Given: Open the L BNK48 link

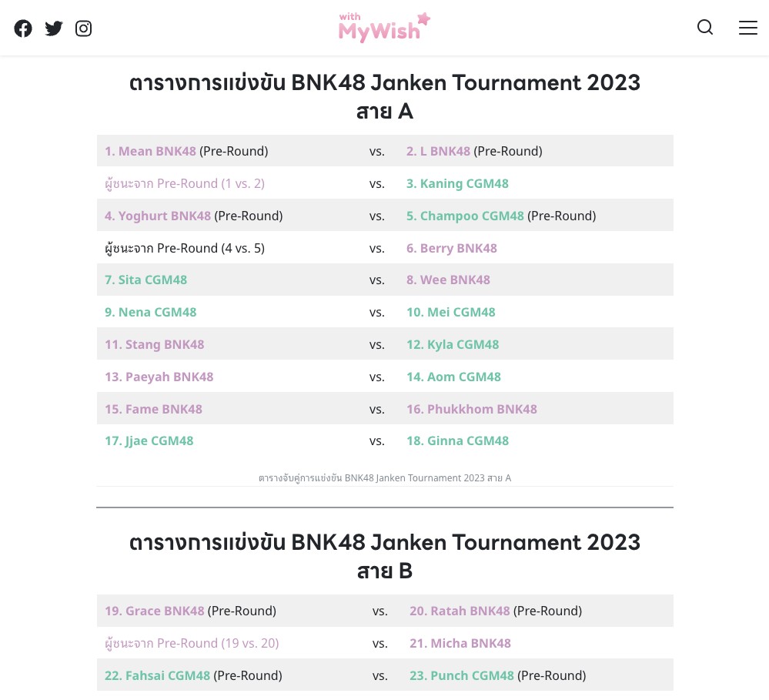Looking at the screenshot, I should click(438, 151).
